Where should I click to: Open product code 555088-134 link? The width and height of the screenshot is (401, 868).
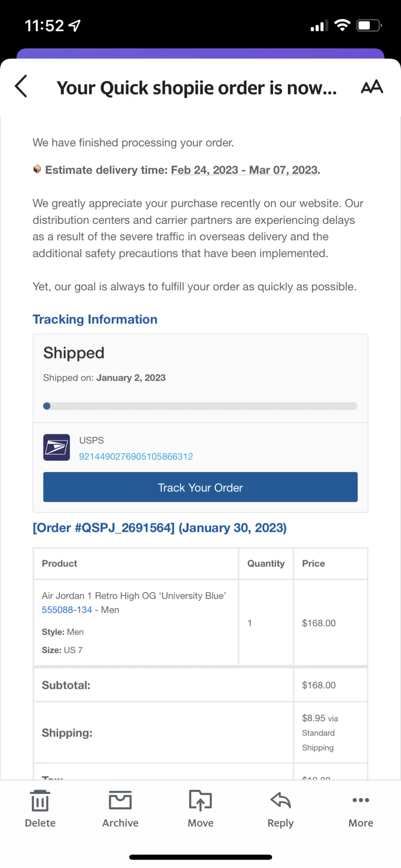tap(67, 610)
